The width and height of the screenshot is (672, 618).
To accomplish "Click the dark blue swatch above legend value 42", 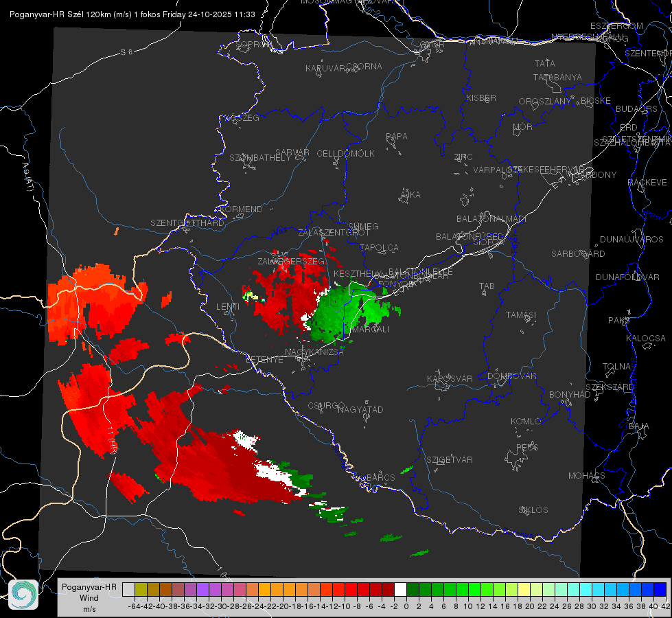I will point(660,590).
